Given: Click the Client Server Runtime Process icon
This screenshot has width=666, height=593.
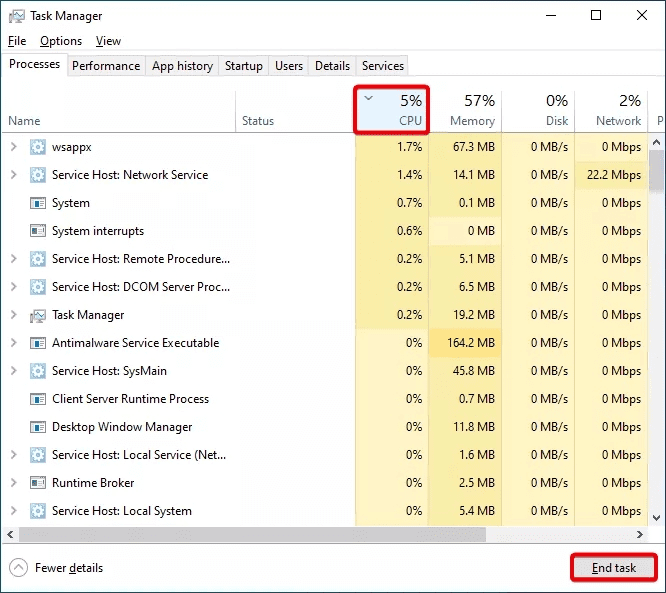Looking at the screenshot, I should point(38,399).
